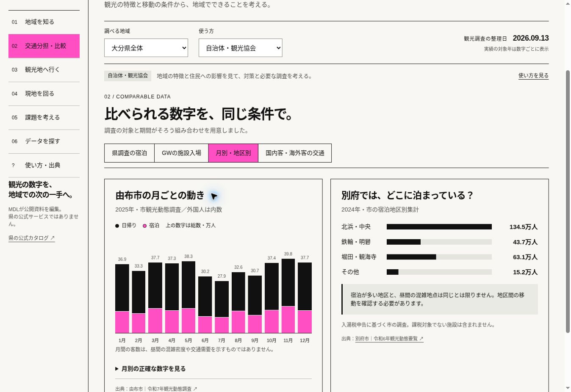Click the 134.5万人 value

click(x=523, y=227)
